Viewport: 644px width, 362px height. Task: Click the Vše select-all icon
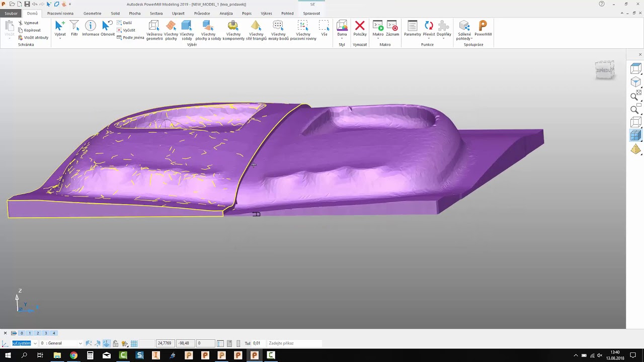point(324,28)
